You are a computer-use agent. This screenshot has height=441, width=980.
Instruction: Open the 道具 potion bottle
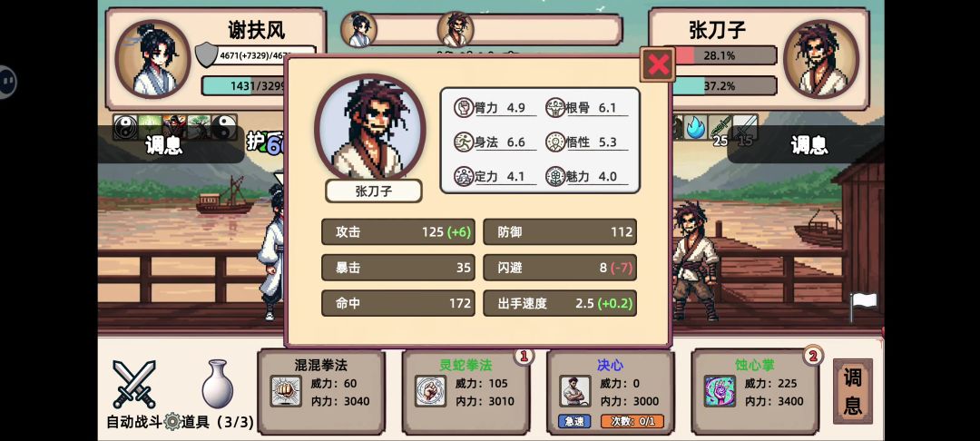[218, 384]
